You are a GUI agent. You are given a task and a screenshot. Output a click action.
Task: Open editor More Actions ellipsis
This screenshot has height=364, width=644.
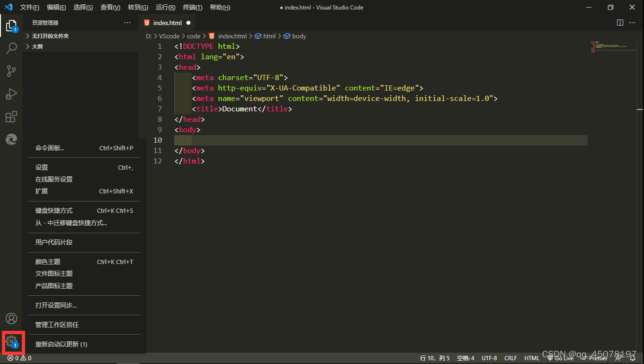[632, 23]
